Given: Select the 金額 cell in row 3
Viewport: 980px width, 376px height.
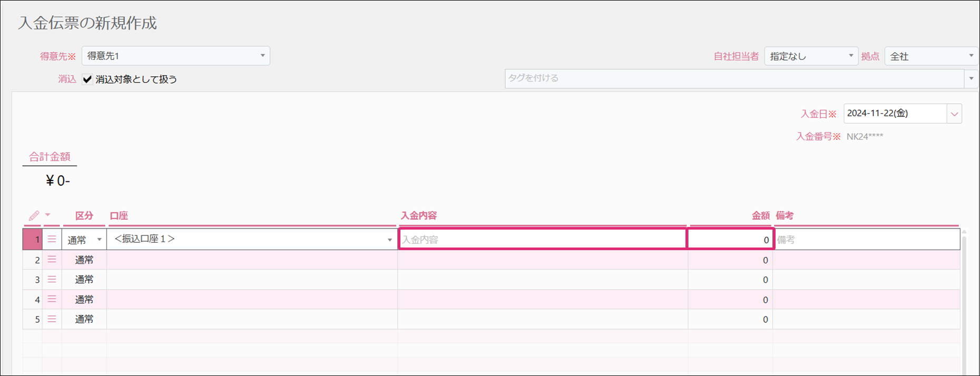Looking at the screenshot, I should point(730,280).
